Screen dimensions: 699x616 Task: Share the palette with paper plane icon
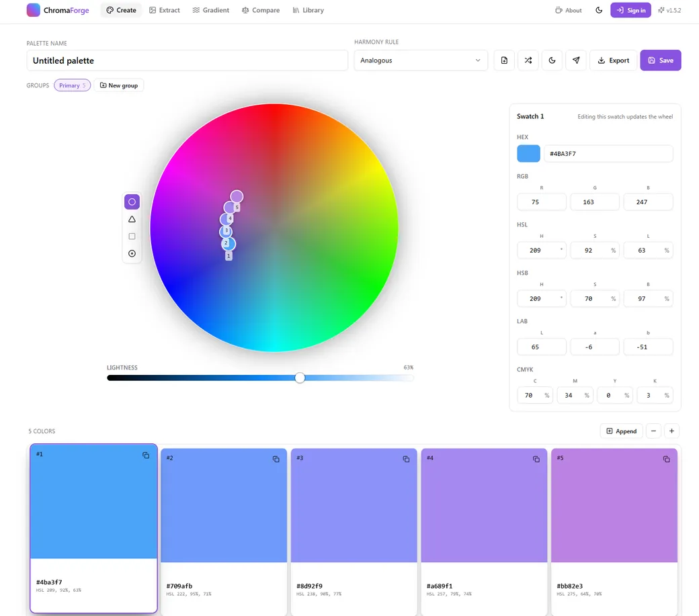(x=576, y=60)
